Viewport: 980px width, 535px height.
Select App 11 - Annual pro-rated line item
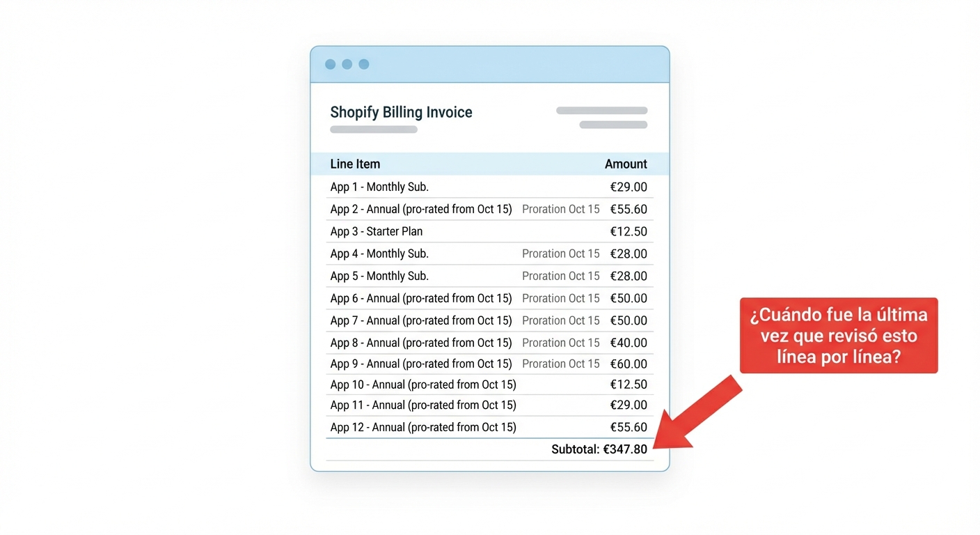click(x=489, y=405)
